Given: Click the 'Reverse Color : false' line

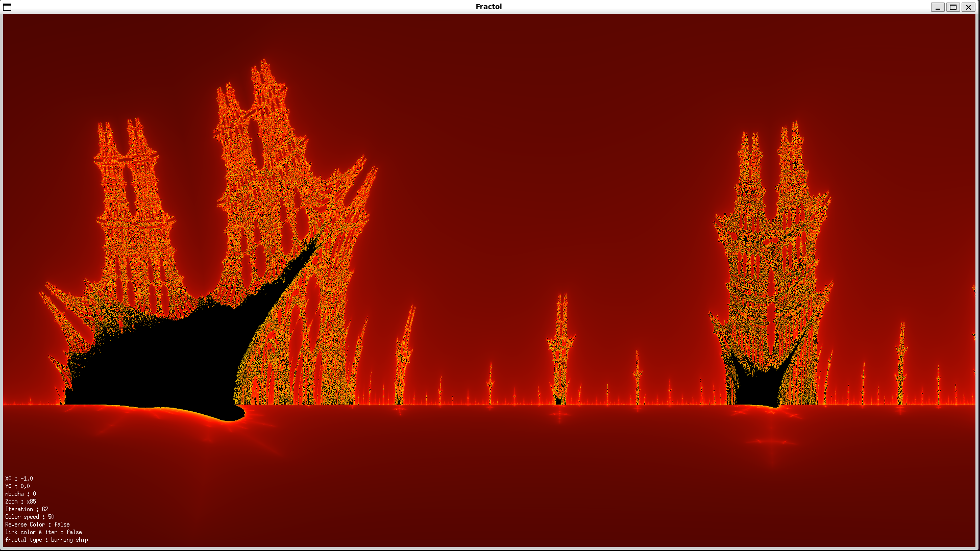Looking at the screenshot, I should (37, 524).
